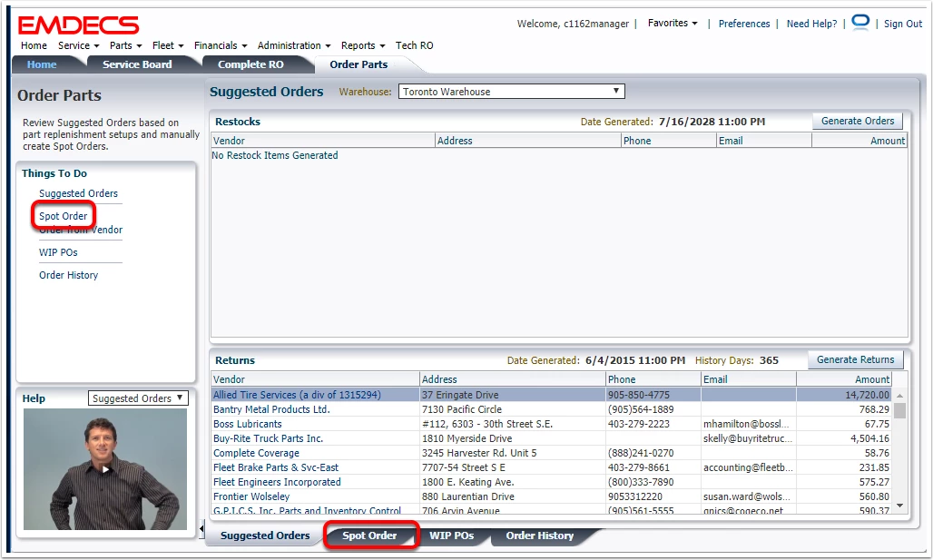Viewport: 933px width, 560px height.
Task: Play the help video of the man
Action: point(105,469)
